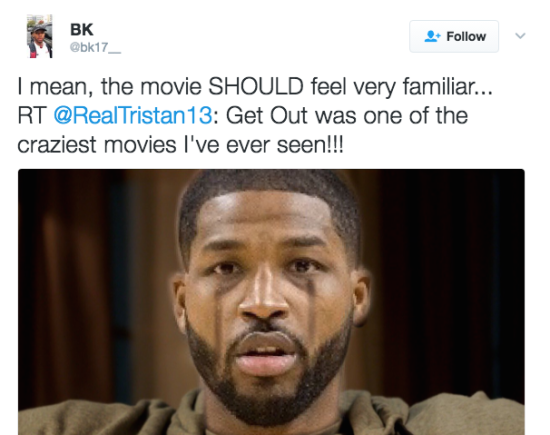Expand the attached photo of bearded man
550x435 pixels.
click(x=271, y=302)
